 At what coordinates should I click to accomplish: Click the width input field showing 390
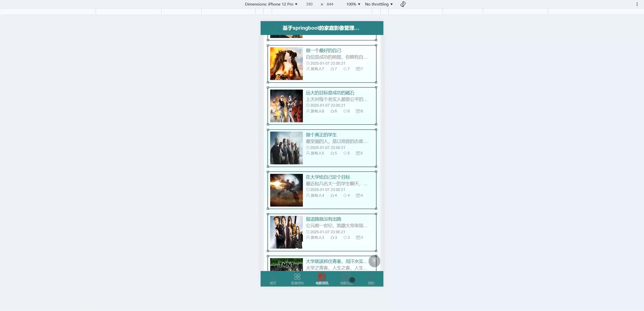coord(309,4)
